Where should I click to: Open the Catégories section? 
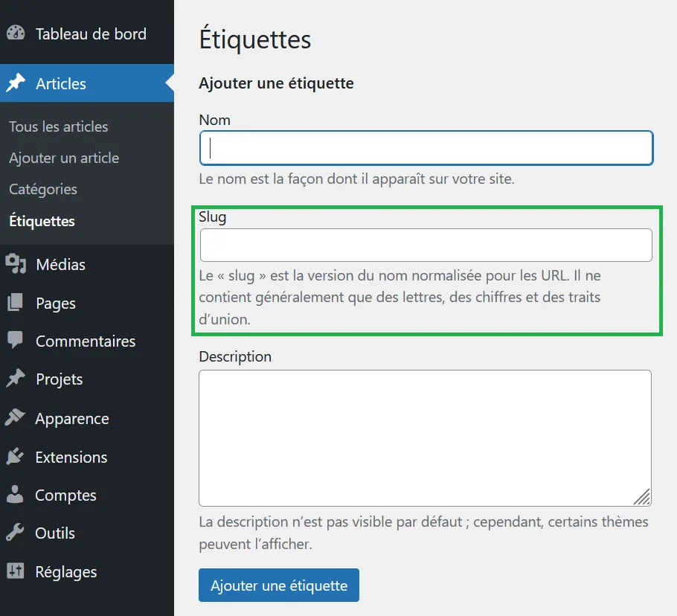(42, 189)
